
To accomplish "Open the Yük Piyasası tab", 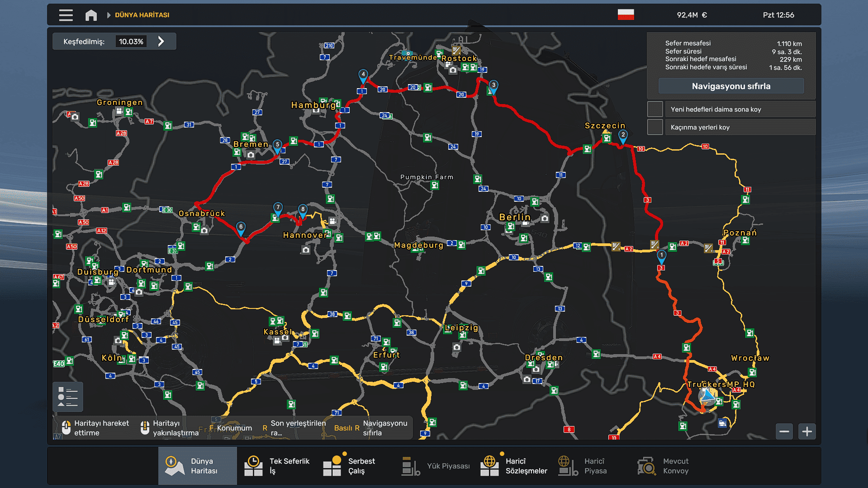I will [434, 466].
